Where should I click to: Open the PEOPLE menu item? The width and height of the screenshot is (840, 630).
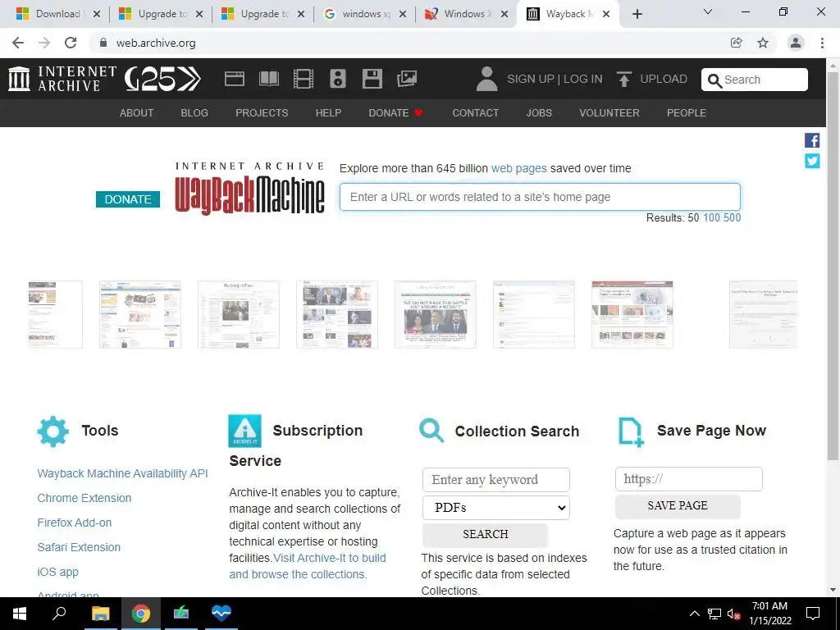[687, 113]
